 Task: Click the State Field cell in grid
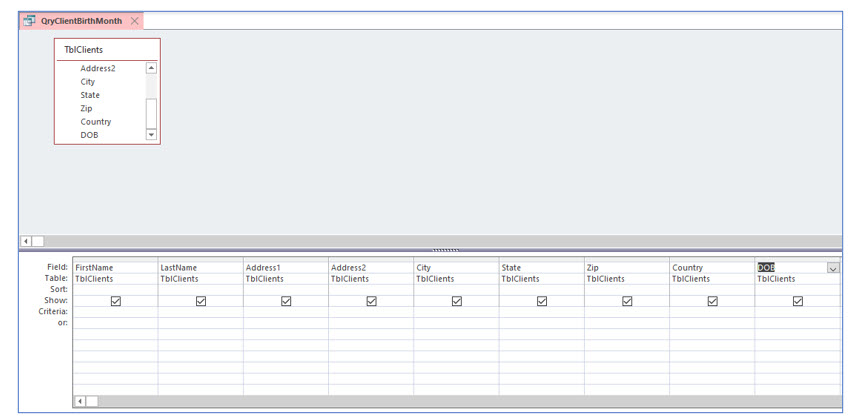(x=542, y=268)
